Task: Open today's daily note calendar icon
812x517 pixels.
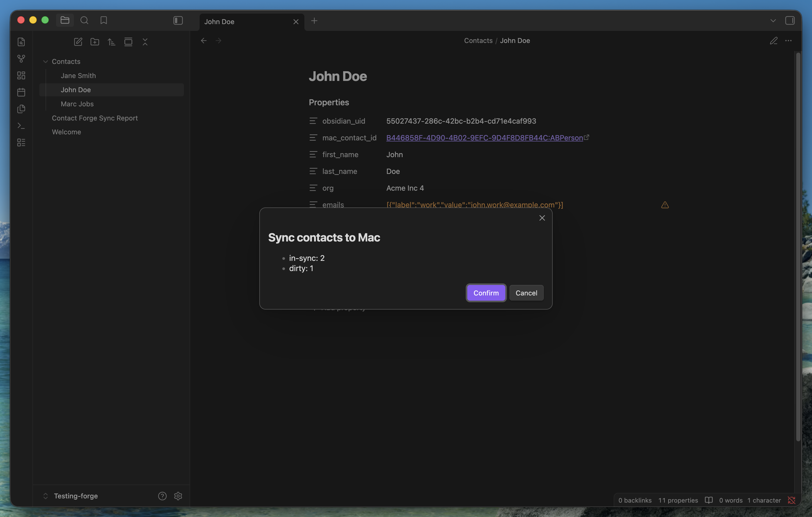Action: point(21,92)
